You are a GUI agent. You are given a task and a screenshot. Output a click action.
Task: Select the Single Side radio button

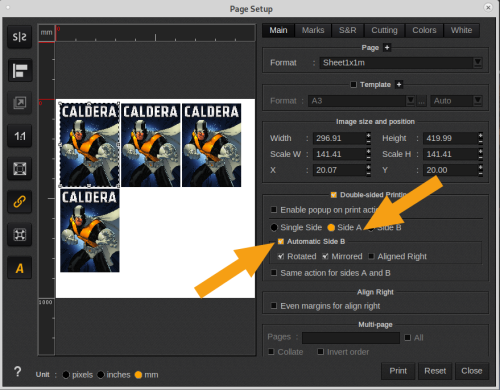(x=274, y=227)
